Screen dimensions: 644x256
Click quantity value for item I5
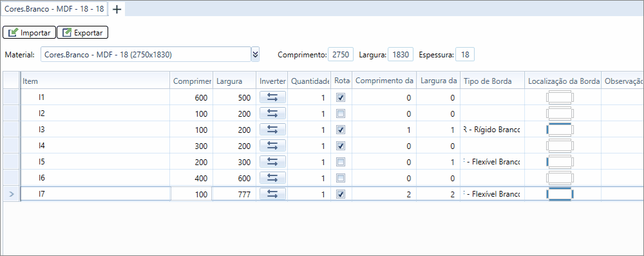pos(310,162)
